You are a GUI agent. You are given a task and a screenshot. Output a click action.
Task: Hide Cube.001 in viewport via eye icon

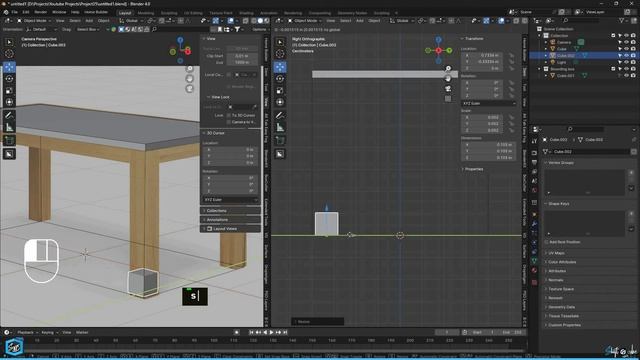627,76
